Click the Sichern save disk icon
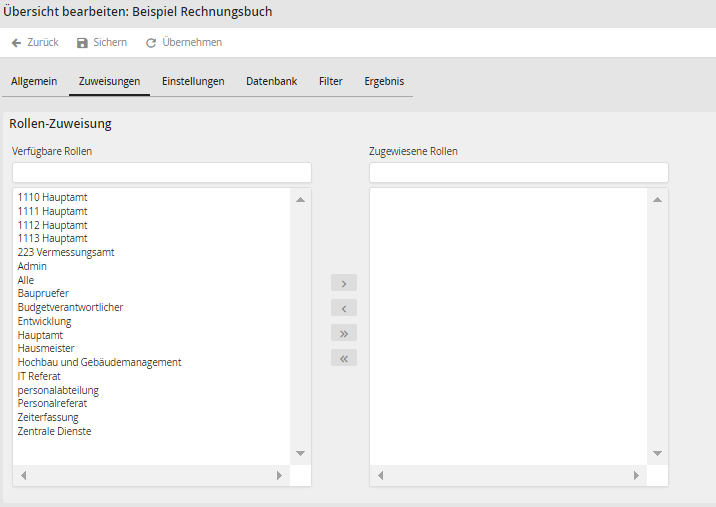The height and width of the screenshot is (507, 716). click(x=83, y=43)
